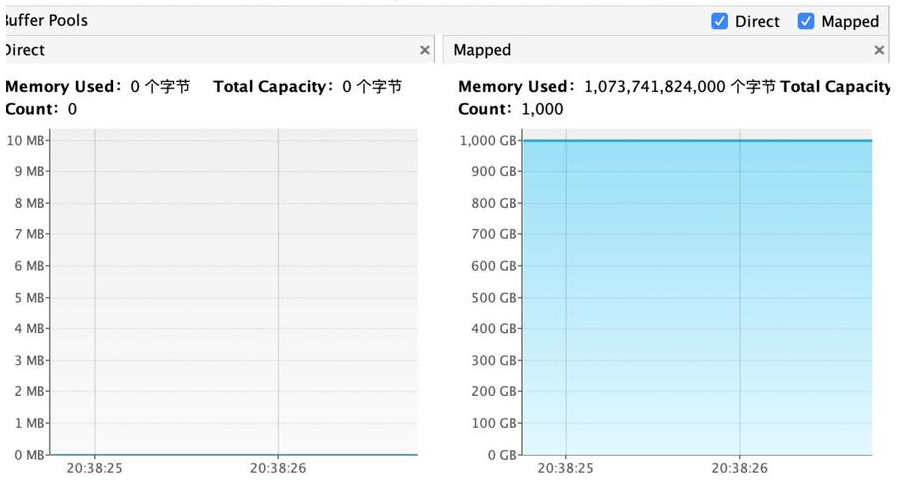Click the Buffer Pools section title
The height and width of the screenshot is (480, 902).
point(46,20)
